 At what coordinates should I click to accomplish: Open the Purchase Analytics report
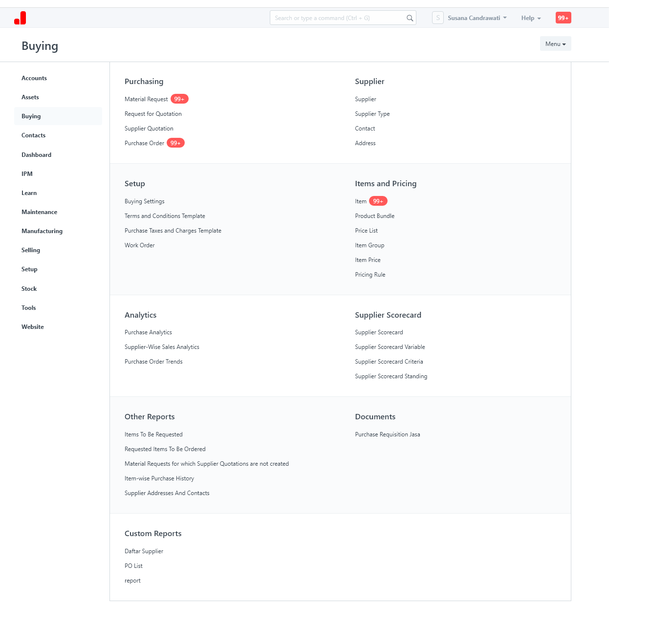point(148,332)
